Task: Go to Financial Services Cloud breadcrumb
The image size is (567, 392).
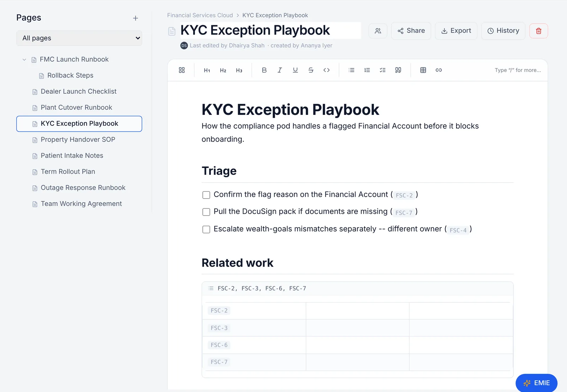Action: (x=200, y=15)
